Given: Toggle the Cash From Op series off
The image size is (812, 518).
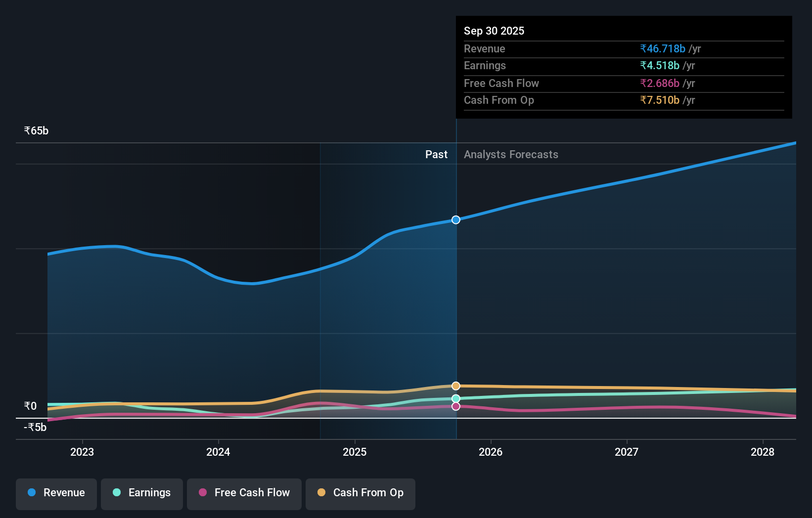Looking at the screenshot, I should point(360,493).
